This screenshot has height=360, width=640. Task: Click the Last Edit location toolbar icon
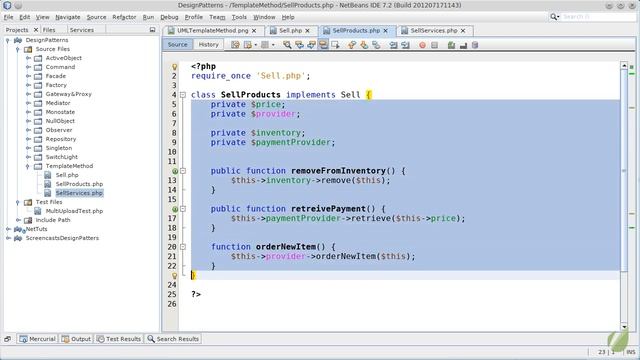coord(235,45)
